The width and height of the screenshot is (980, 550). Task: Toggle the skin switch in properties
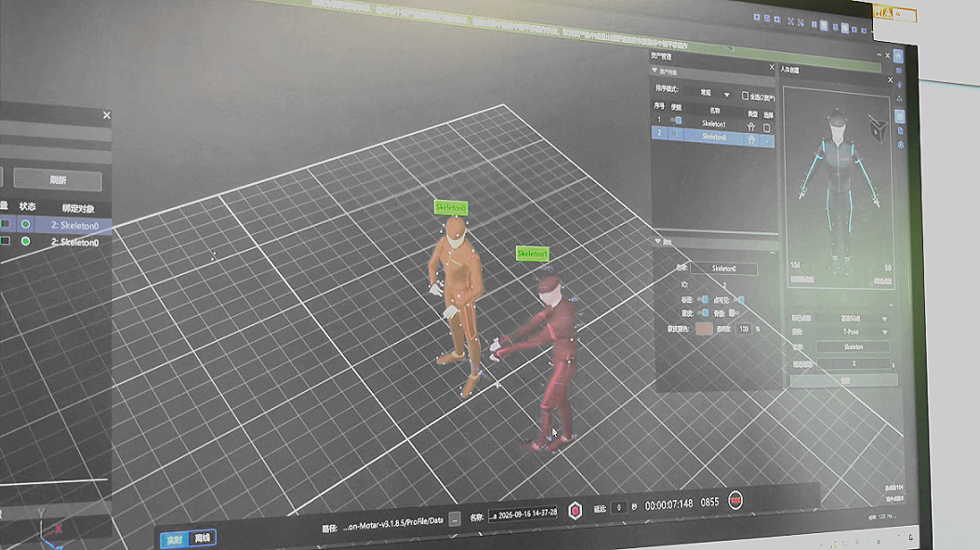pos(703,313)
